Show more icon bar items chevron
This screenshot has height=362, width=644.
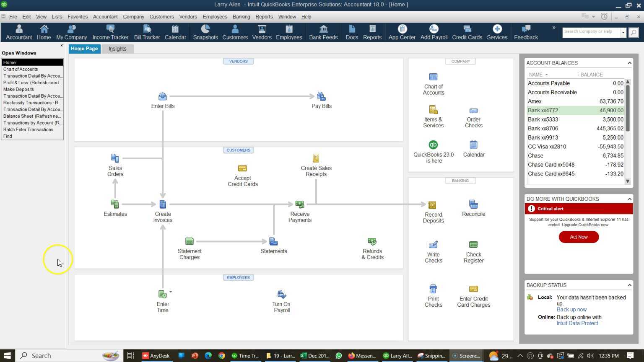pos(554,28)
